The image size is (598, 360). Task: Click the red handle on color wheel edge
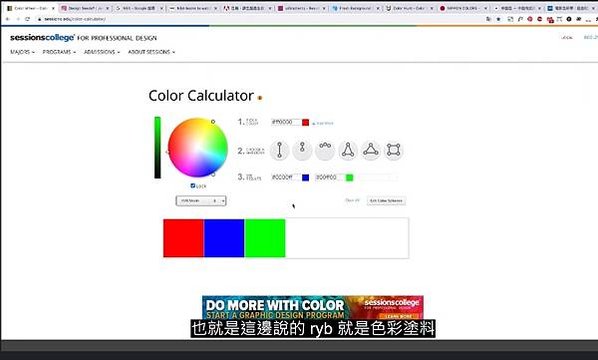(x=167, y=152)
